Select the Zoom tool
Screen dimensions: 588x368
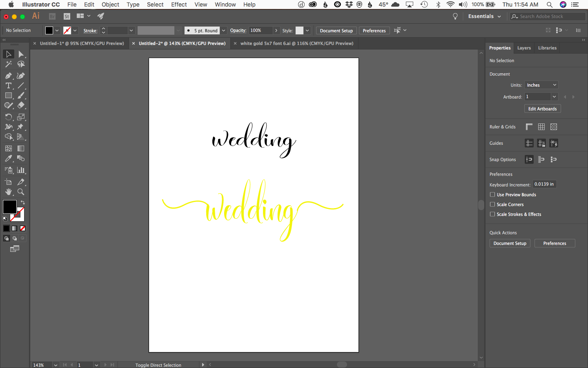[21, 192]
